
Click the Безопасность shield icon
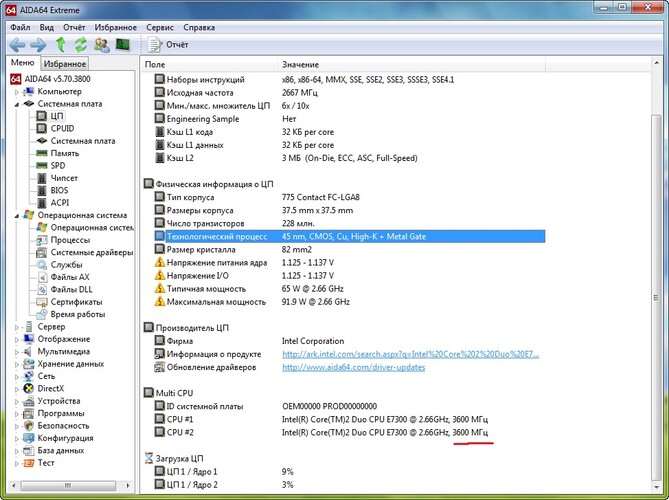[x=29, y=426]
